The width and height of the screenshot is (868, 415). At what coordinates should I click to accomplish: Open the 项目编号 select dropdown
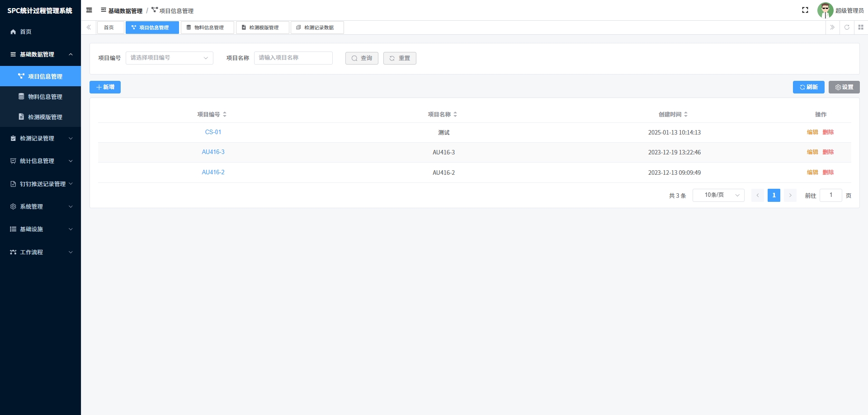169,58
